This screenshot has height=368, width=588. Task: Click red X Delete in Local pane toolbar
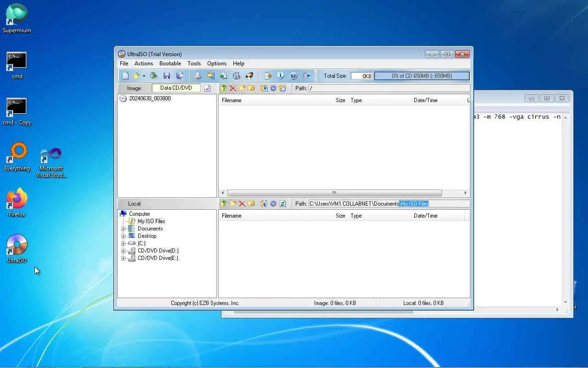[242, 204]
